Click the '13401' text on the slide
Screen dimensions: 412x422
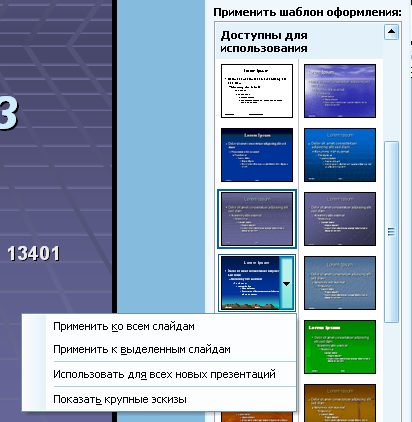33,254
